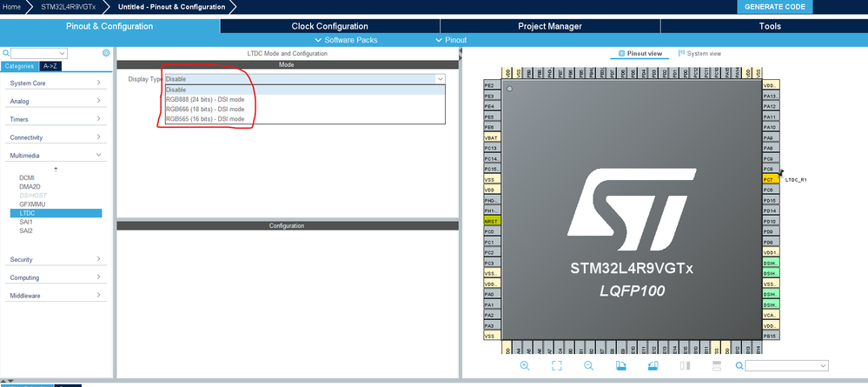
Task: Open the Pinout dropdown menu
Action: (x=451, y=40)
